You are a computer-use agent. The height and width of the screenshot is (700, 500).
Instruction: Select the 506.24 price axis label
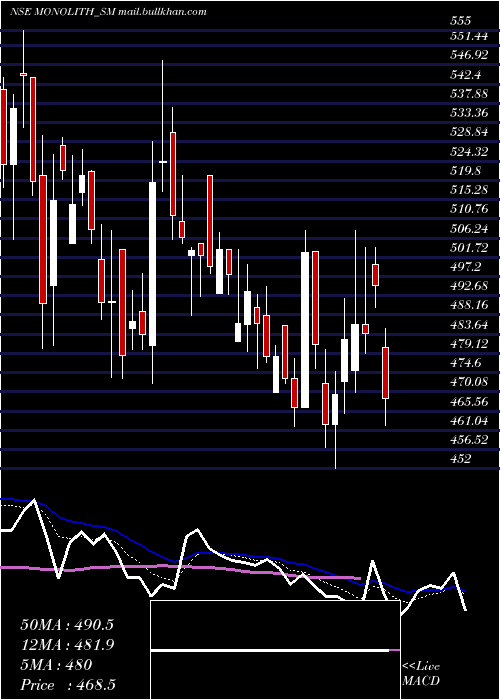pyautogui.click(x=468, y=229)
